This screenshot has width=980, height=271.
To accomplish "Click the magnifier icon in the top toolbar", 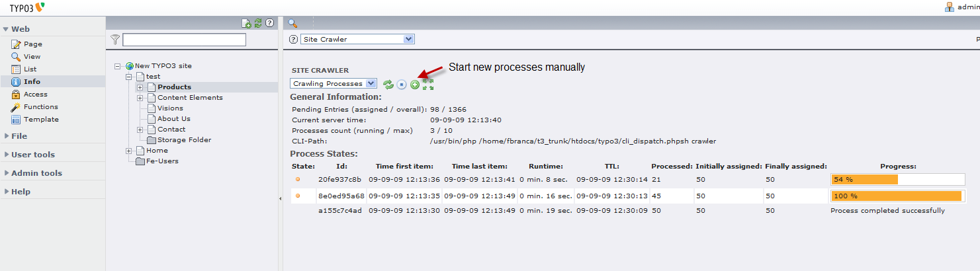I will tap(292, 23).
